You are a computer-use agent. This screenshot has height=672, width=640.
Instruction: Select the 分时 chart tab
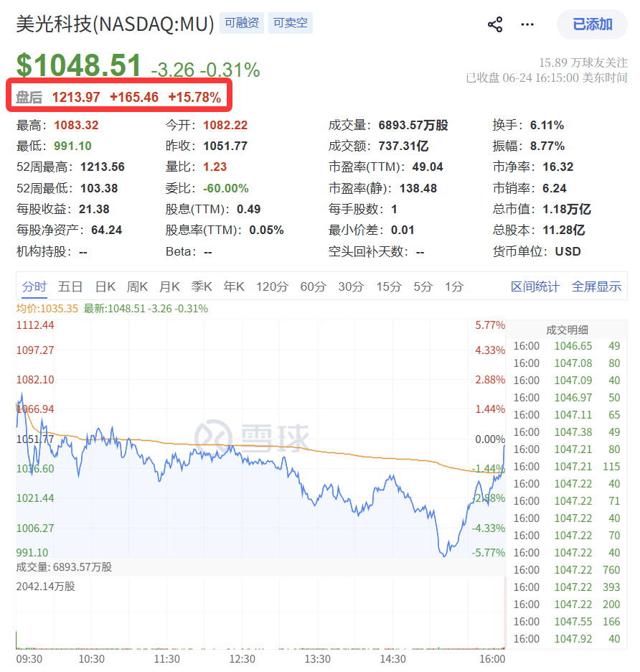pyautogui.click(x=34, y=286)
